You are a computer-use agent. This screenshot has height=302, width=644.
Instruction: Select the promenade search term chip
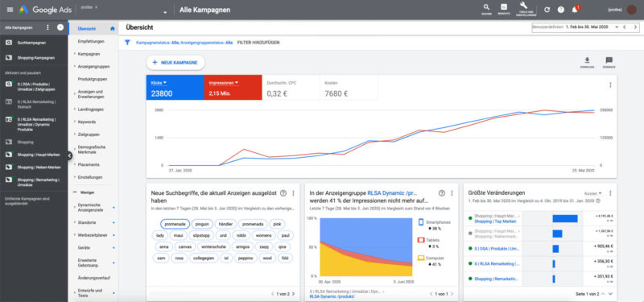[x=175, y=225]
